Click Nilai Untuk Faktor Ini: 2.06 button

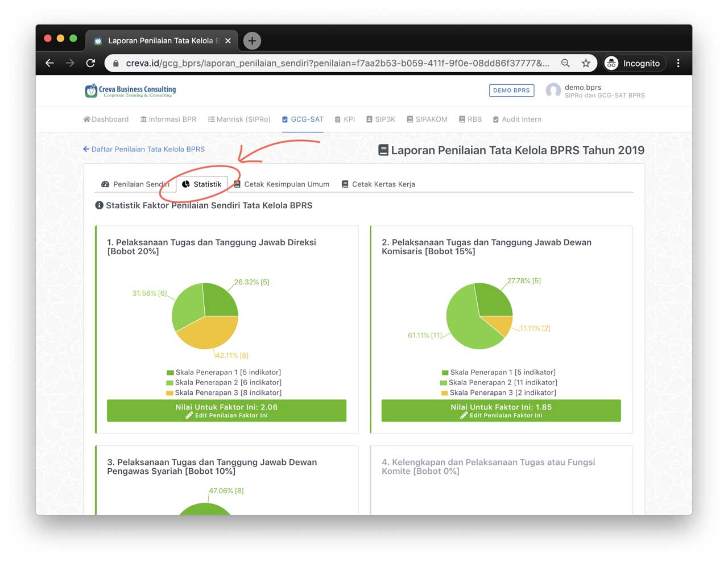click(226, 411)
